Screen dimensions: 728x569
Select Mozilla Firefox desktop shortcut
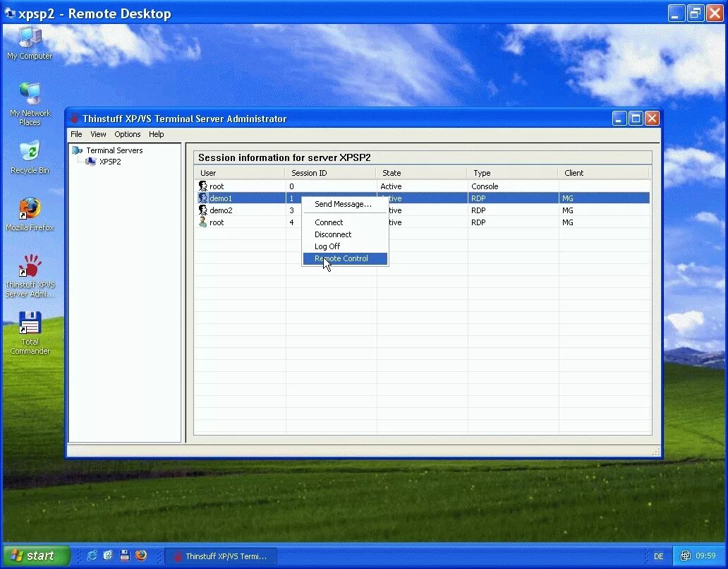(30, 214)
